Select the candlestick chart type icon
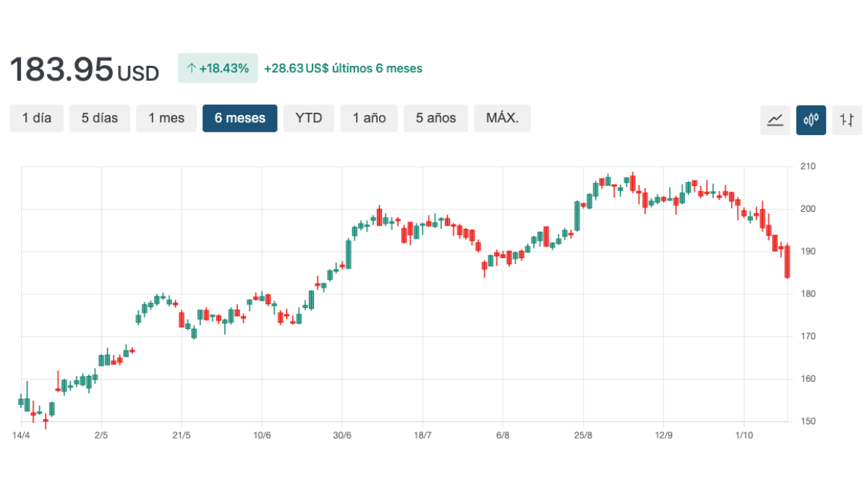This screenshot has width=868, height=488. click(x=811, y=119)
